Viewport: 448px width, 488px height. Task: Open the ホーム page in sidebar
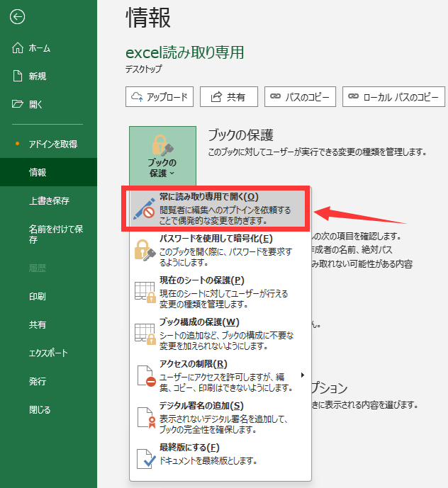40,47
